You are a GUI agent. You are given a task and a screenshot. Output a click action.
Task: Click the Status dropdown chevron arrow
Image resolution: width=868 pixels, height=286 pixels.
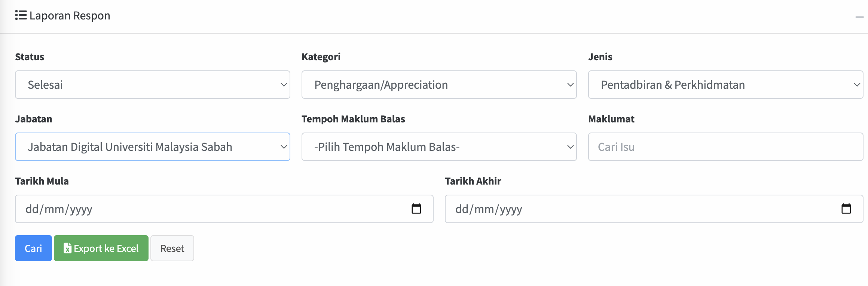284,85
